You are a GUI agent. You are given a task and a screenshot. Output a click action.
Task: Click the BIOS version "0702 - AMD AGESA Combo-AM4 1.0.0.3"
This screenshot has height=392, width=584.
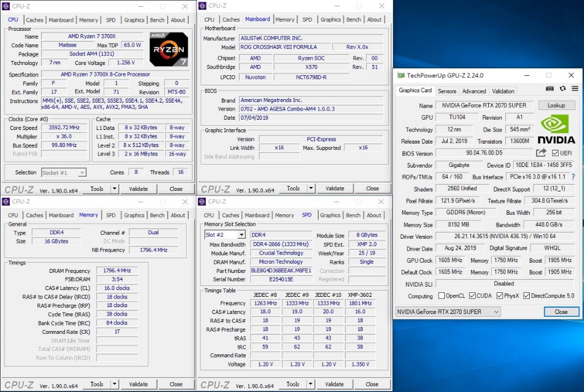(x=311, y=109)
